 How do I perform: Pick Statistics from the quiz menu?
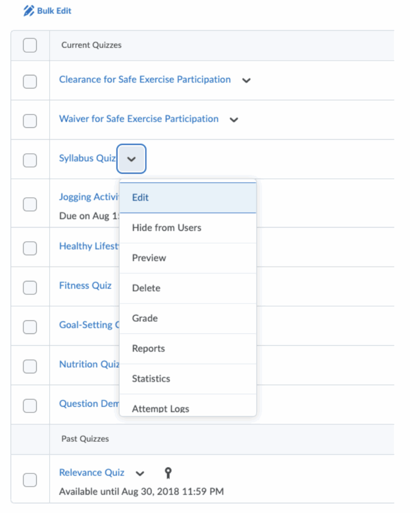151,379
